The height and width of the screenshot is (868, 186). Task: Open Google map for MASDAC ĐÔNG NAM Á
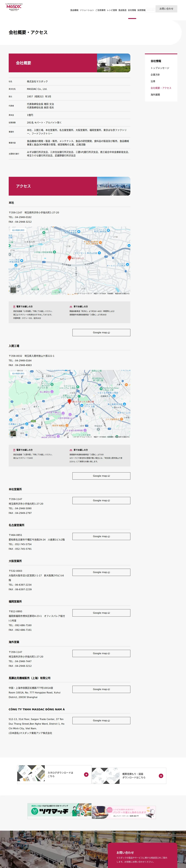click(101, 720)
